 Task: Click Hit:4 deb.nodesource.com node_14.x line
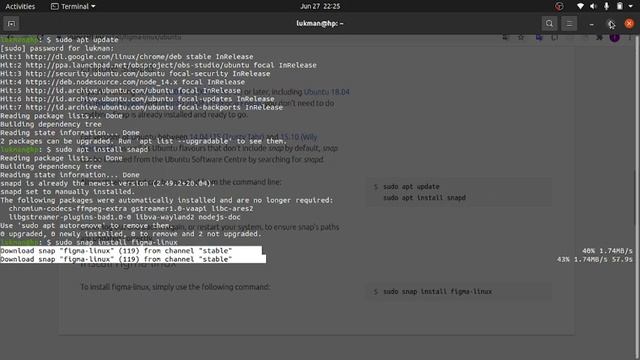[x=122, y=82]
